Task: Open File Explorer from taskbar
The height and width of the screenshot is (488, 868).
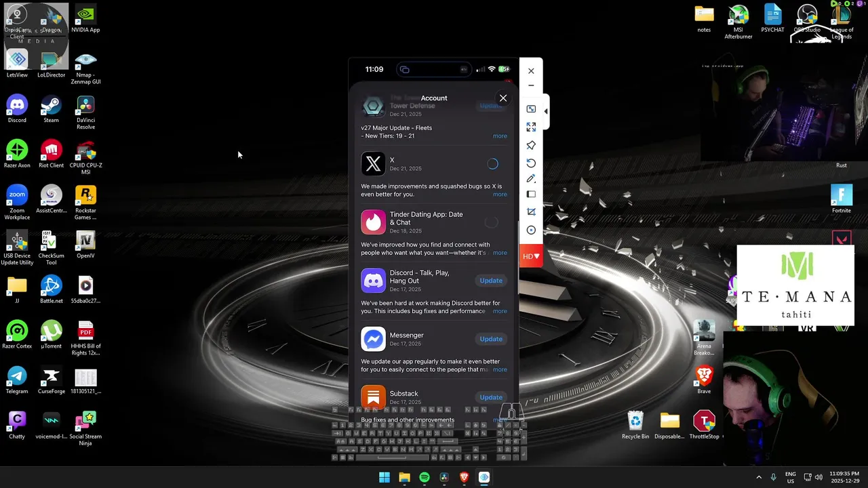Action: (x=404, y=477)
